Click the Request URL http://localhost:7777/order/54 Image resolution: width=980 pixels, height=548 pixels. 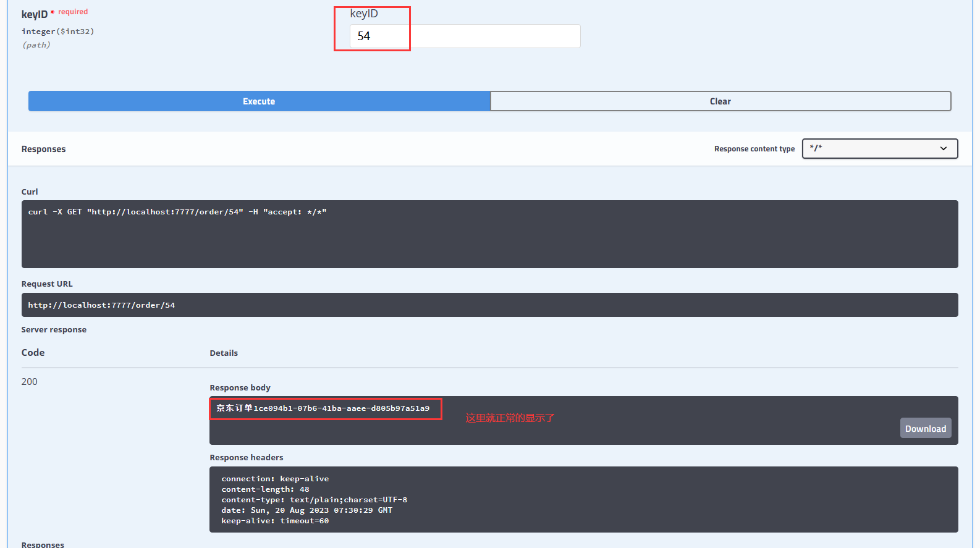point(101,305)
